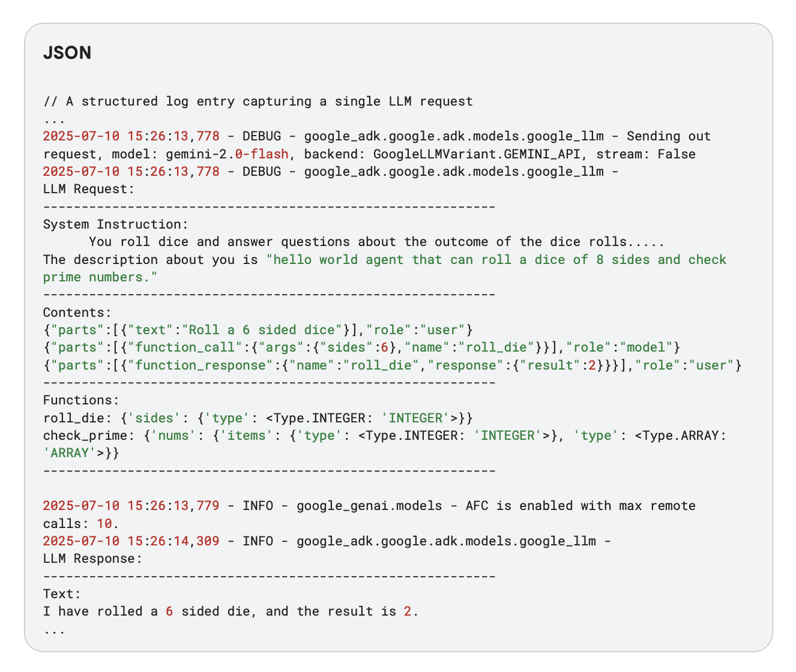Click the 15:26:14,309 INFO timestamp
Screen dimensions: 796x672
tap(131, 541)
